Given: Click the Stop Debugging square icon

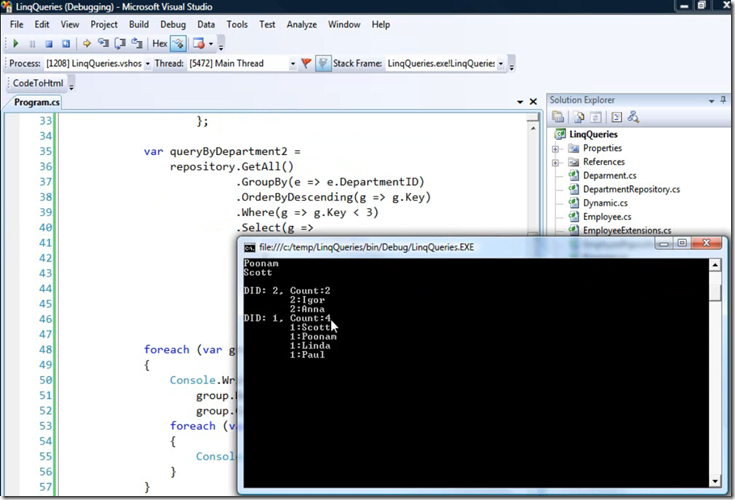Looking at the screenshot, I should 49,44.
